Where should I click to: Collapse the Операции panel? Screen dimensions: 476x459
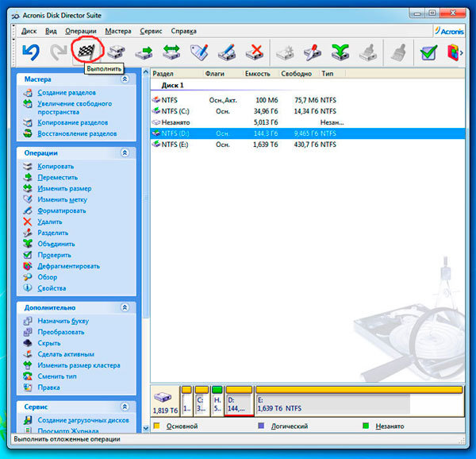tap(124, 152)
